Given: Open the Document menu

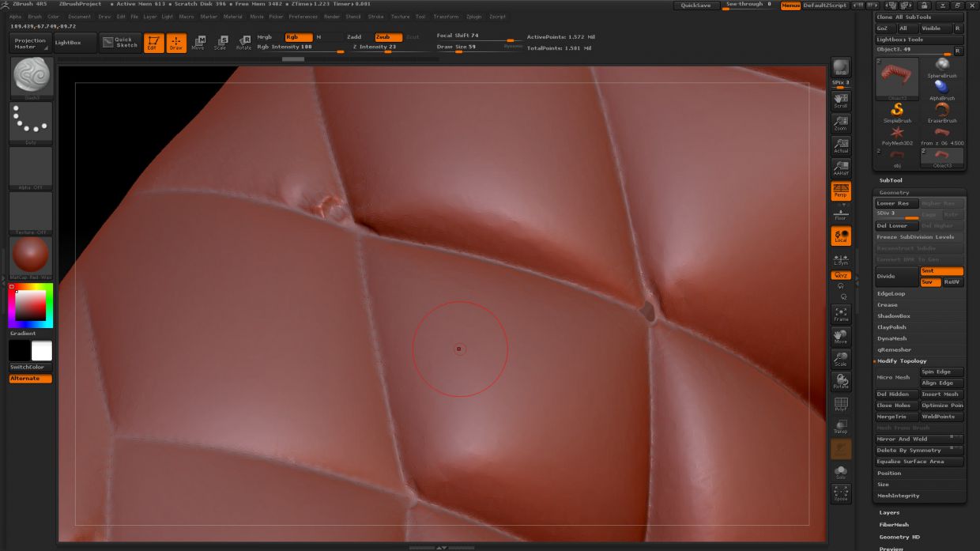Looking at the screenshot, I should coord(79,17).
